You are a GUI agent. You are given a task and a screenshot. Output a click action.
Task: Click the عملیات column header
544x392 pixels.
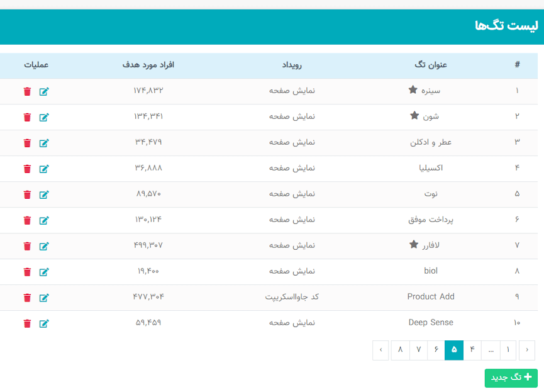pyautogui.click(x=36, y=65)
